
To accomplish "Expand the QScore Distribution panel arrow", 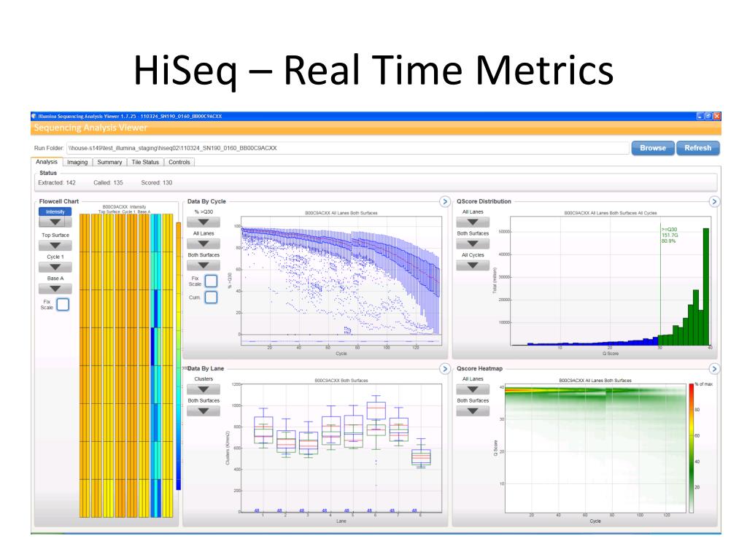I will (713, 201).
